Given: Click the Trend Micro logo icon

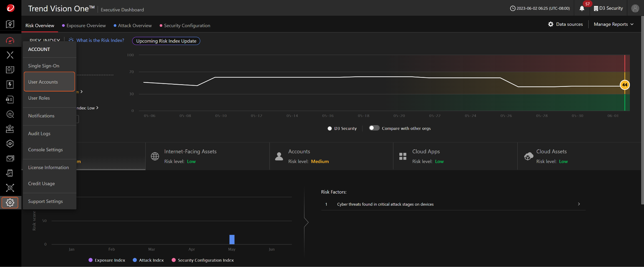Looking at the screenshot, I should (10, 8).
